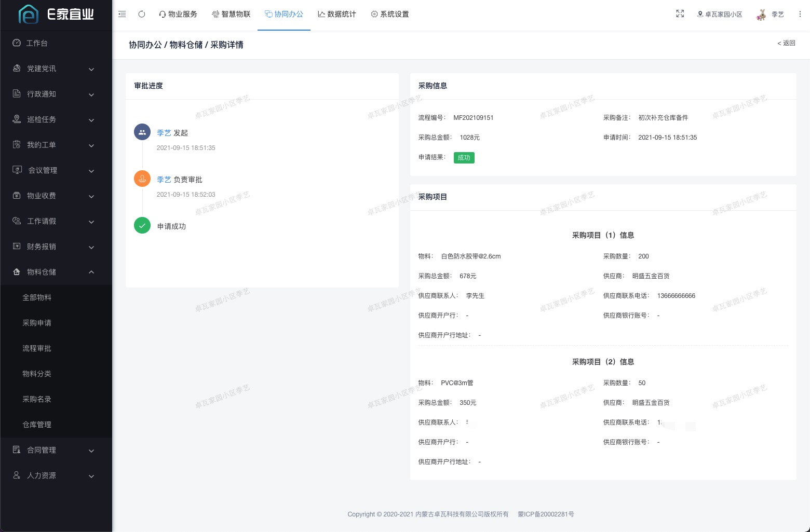Click the refresh page icon

tap(142, 14)
